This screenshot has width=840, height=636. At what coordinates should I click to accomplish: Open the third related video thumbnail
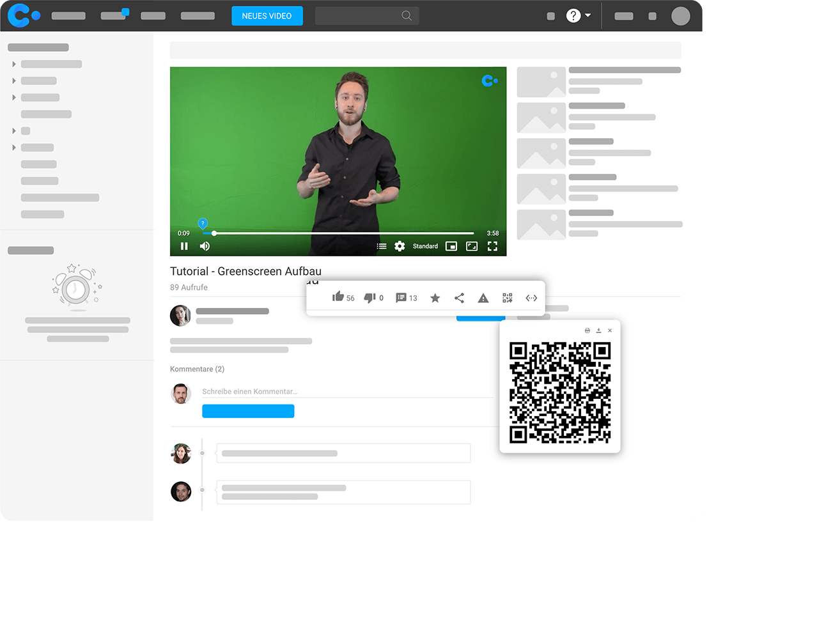[x=541, y=153]
